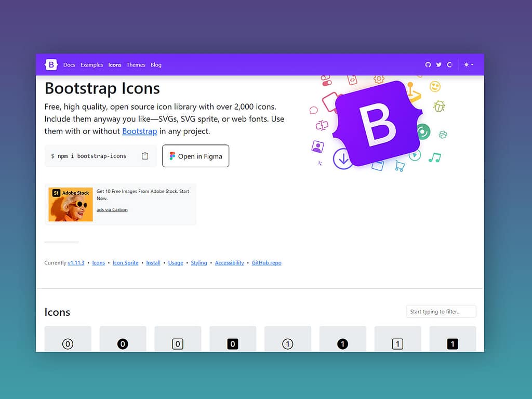Open the theme mode dropdown
This screenshot has height=399, width=532.
coord(469,65)
